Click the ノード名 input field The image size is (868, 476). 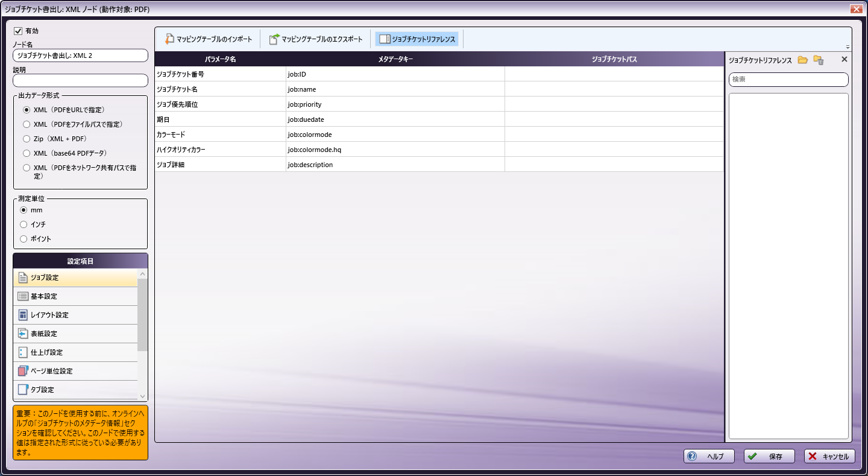coord(80,56)
